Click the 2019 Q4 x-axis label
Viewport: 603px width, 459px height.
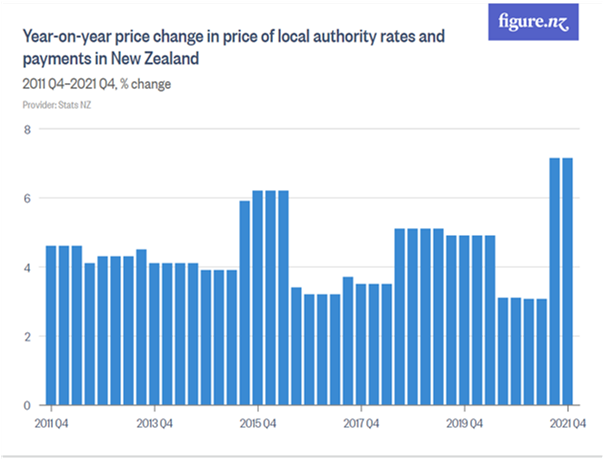(x=464, y=422)
